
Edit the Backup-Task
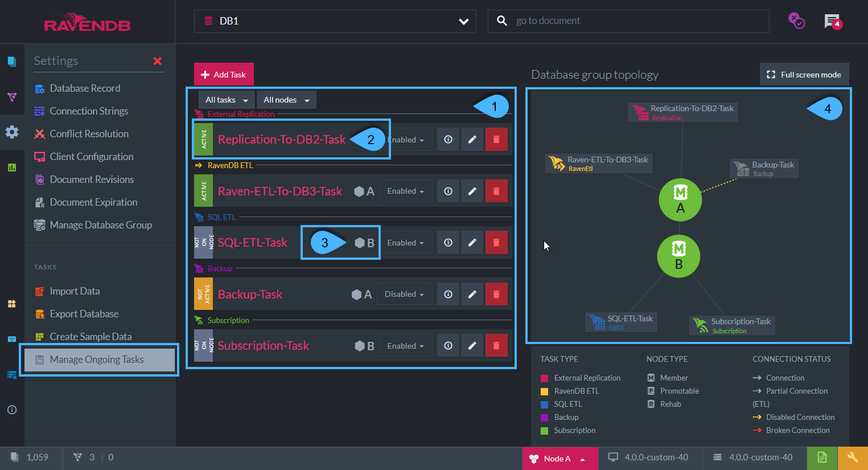(472, 294)
